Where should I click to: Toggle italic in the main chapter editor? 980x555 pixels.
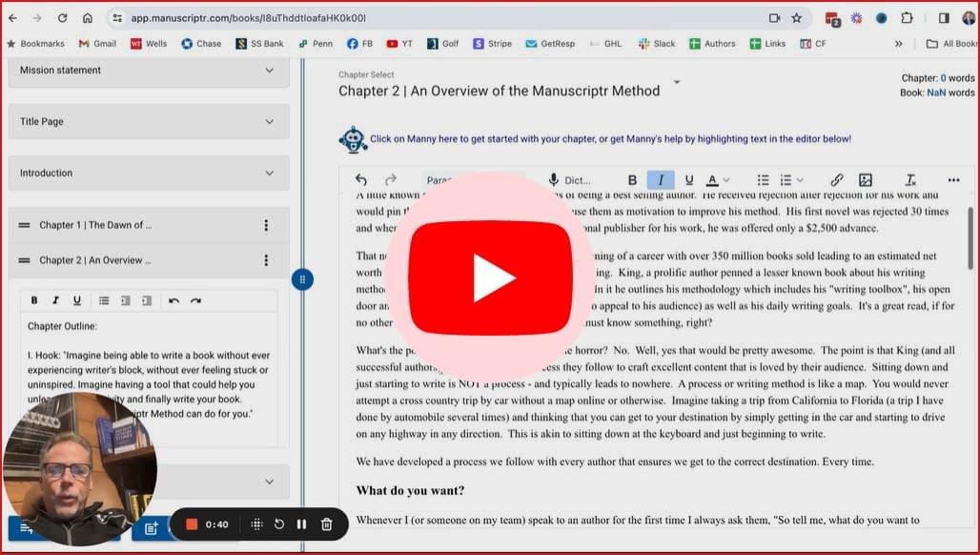661,180
